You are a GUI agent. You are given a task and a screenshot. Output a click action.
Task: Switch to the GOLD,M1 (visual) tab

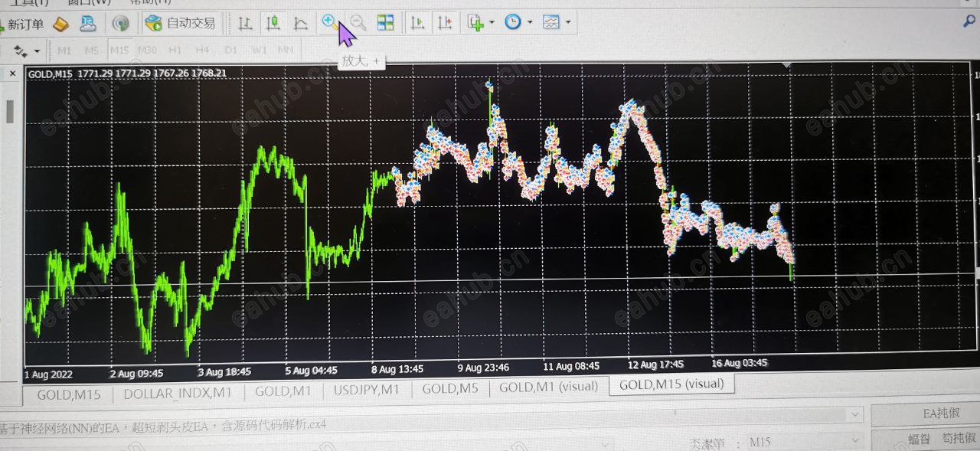point(548,387)
